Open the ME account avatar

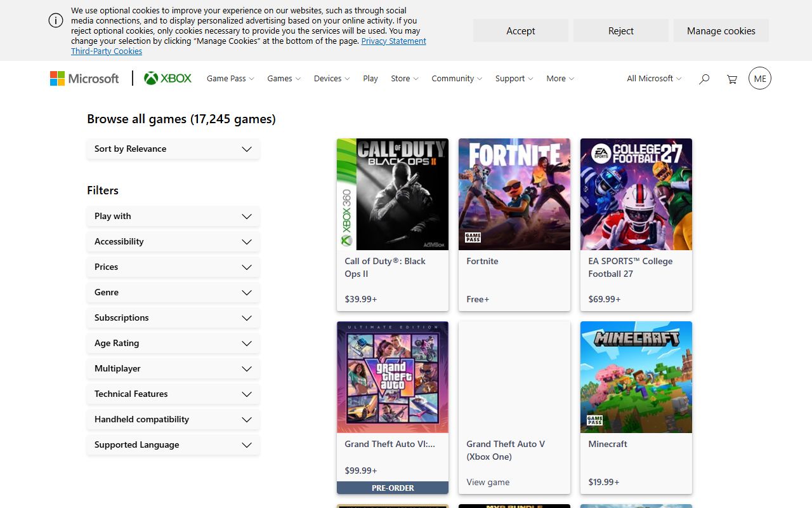[760, 78]
